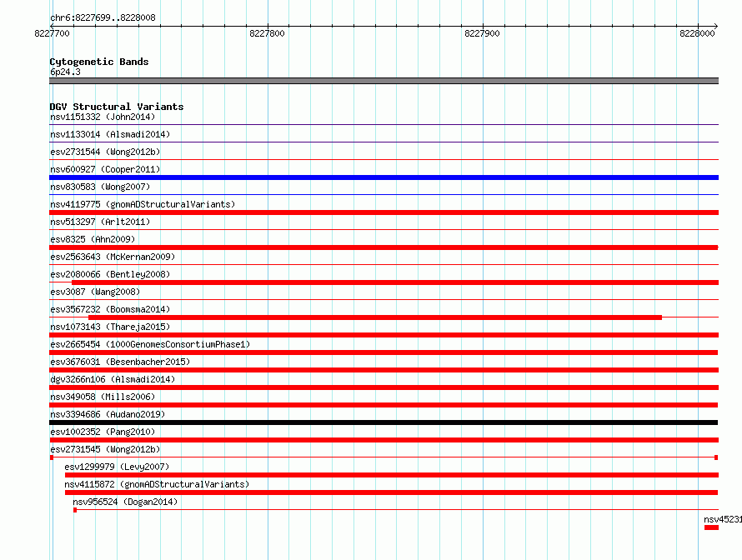Viewport: 742px width, 560px height.
Task: Click esv2665454 (1000GenomesConsortiumPhase1) label
Action: coord(150,344)
